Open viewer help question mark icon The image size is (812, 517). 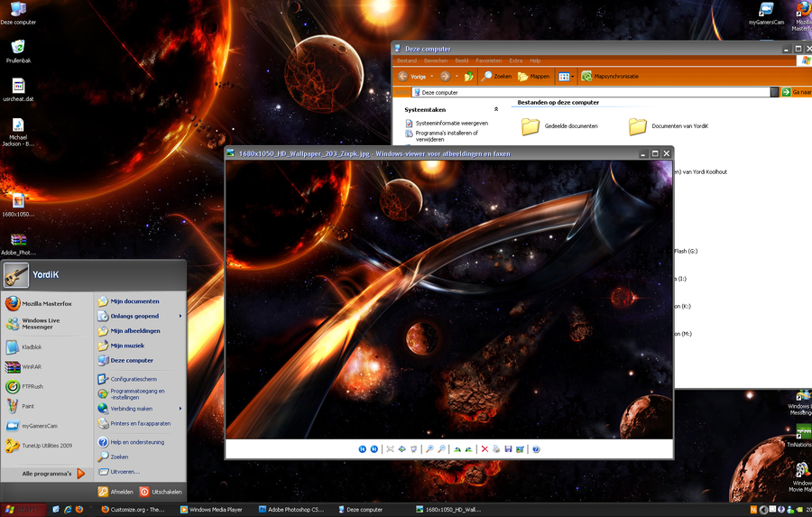tap(536, 449)
